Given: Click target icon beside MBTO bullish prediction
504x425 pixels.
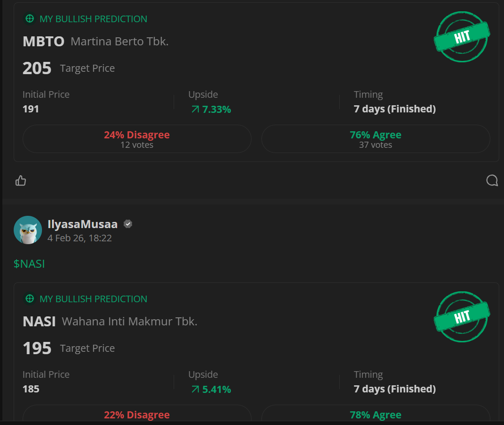Looking at the screenshot, I should point(30,19).
